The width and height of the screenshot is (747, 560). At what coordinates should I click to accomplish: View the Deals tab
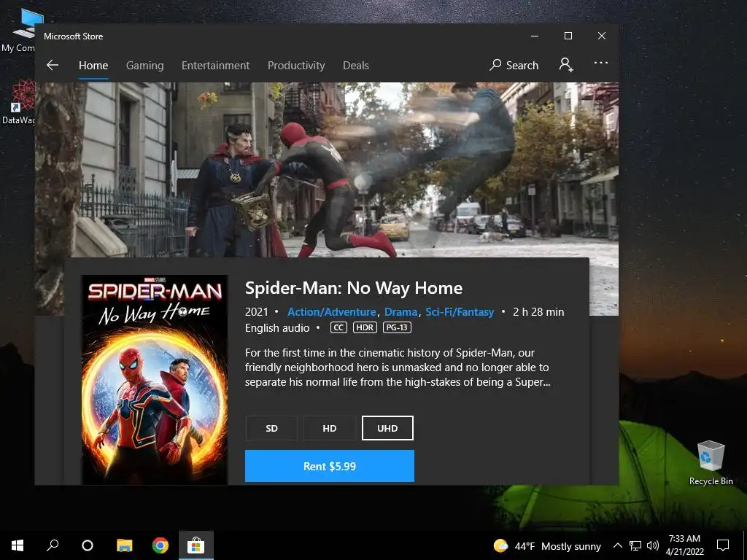point(356,65)
